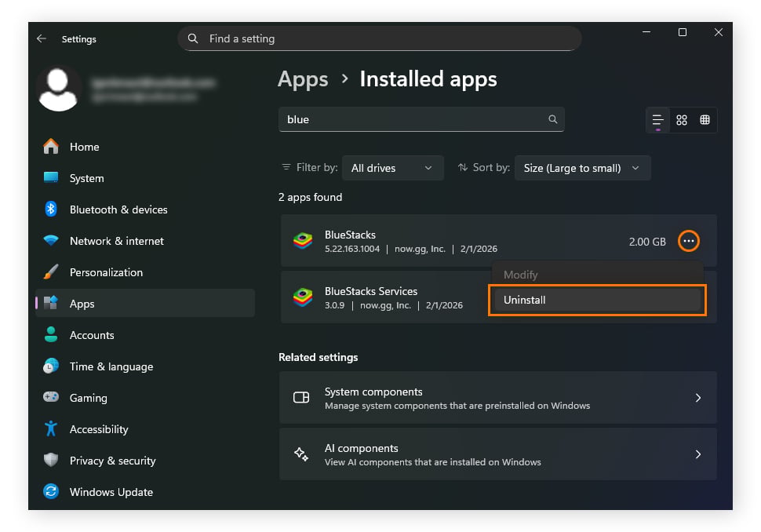Image resolution: width=761 pixels, height=532 pixels.
Task: Click the AI components sparkle icon
Action: pyautogui.click(x=301, y=454)
